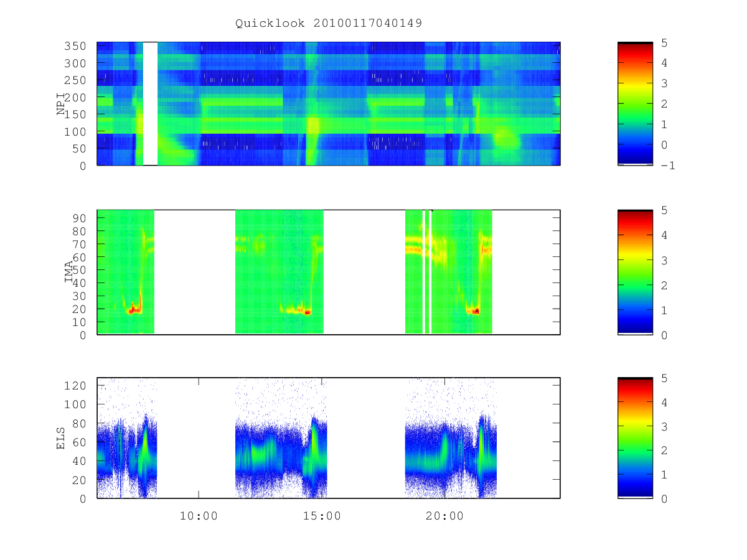Click the IMA panel color scale bar
747x560 pixels.
(x=635, y=273)
